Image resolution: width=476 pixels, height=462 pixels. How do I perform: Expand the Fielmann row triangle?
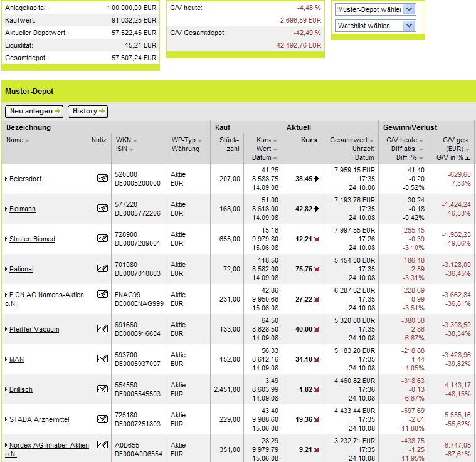[6, 209]
